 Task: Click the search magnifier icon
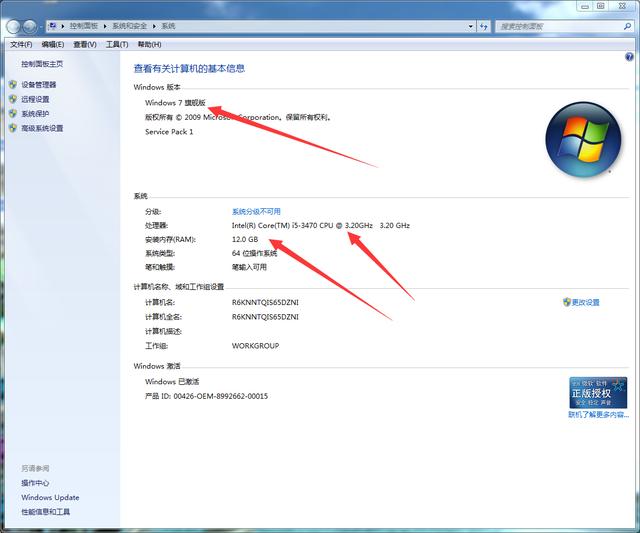[x=627, y=27]
